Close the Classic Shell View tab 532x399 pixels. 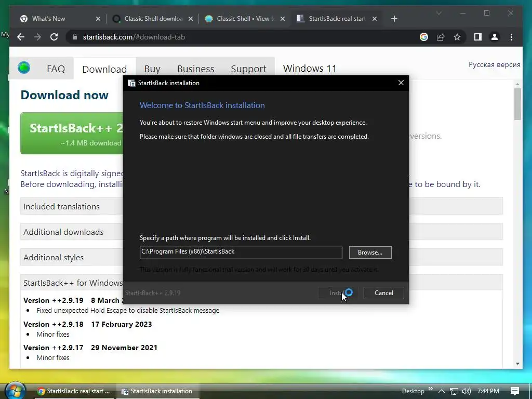pos(283,19)
